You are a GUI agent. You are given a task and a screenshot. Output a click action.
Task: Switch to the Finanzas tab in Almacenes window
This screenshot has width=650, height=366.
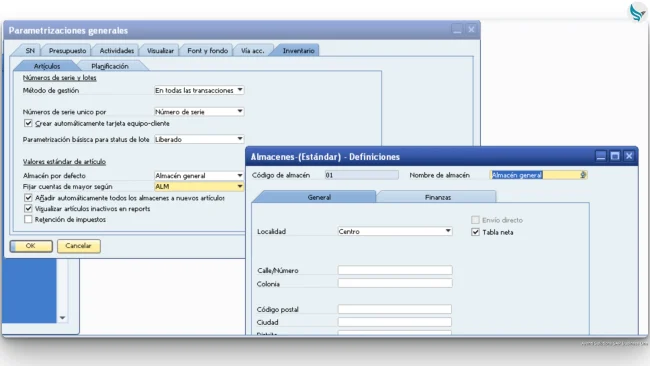[x=438, y=197]
